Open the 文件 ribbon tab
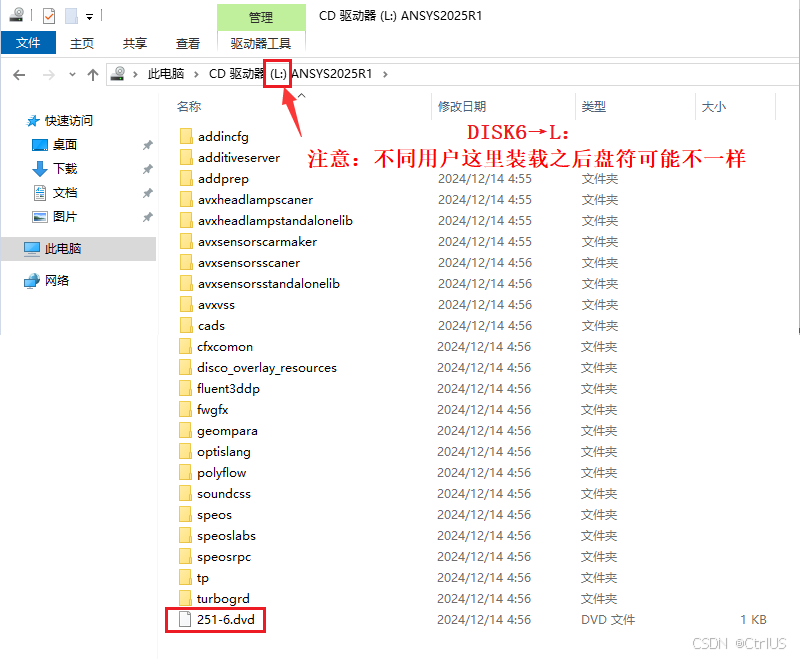The width and height of the screenshot is (800, 659). click(28, 43)
